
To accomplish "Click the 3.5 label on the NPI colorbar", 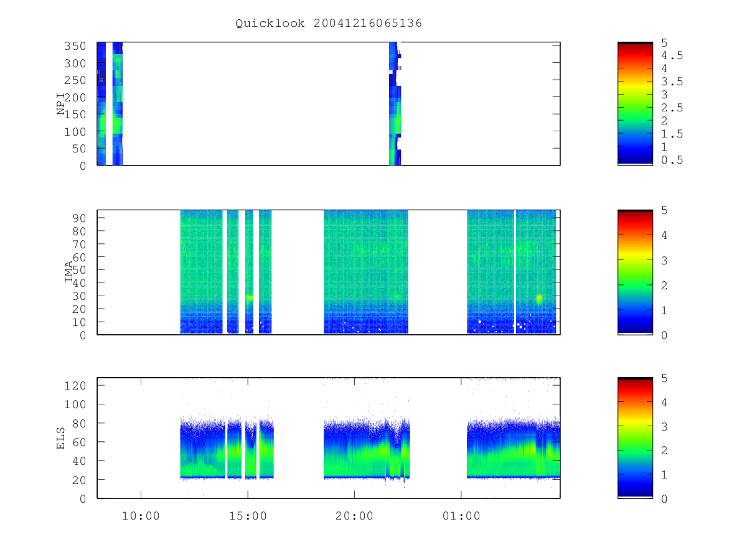I will point(672,82).
